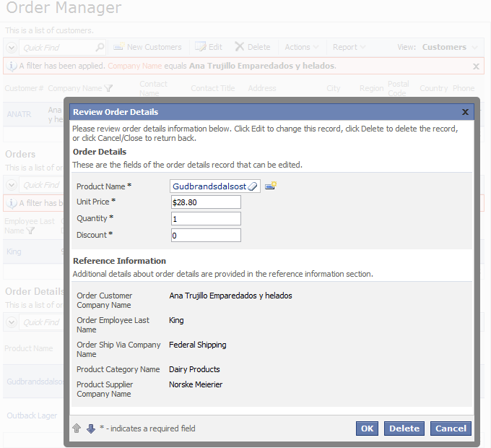Clear the Product Name lookup with eraser icon
This screenshot has width=491, height=448.
tap(252, 186)
